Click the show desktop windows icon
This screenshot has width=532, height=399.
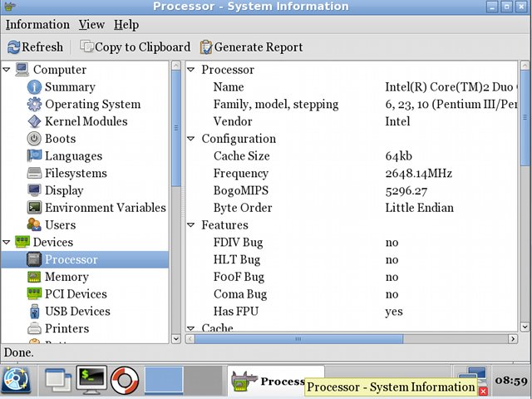coord(58,381)
